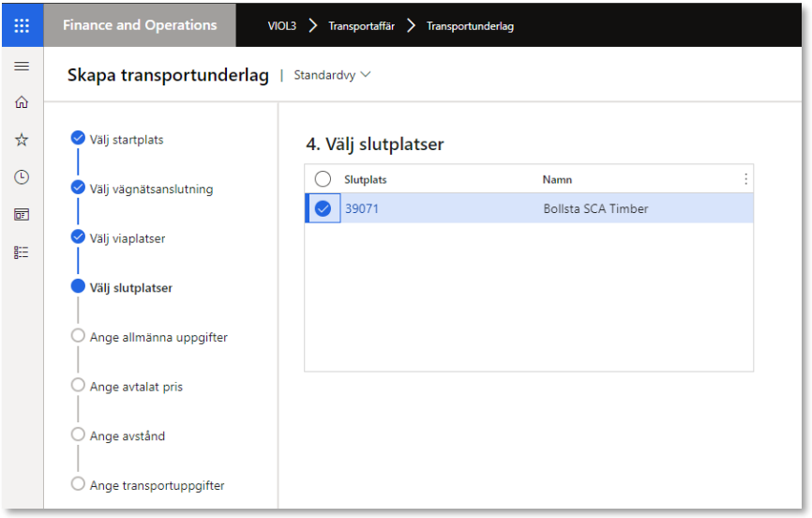The width and height of the screenshot is (812, 518).
Task: Open Workspaces icon in sidebar
Action: point(22,215)
